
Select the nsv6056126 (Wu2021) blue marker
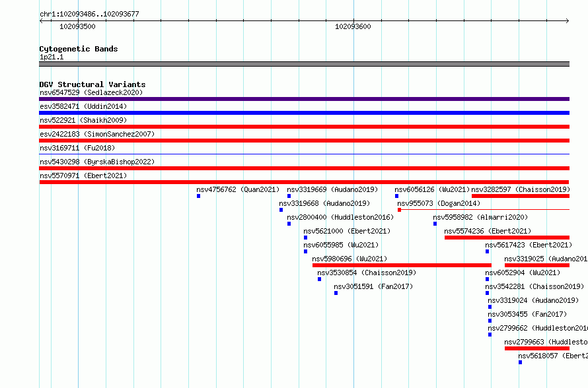[x=396, y=196]
